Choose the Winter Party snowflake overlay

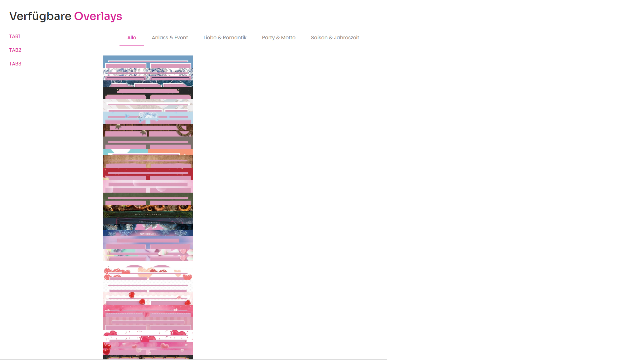tap(148, 233)
